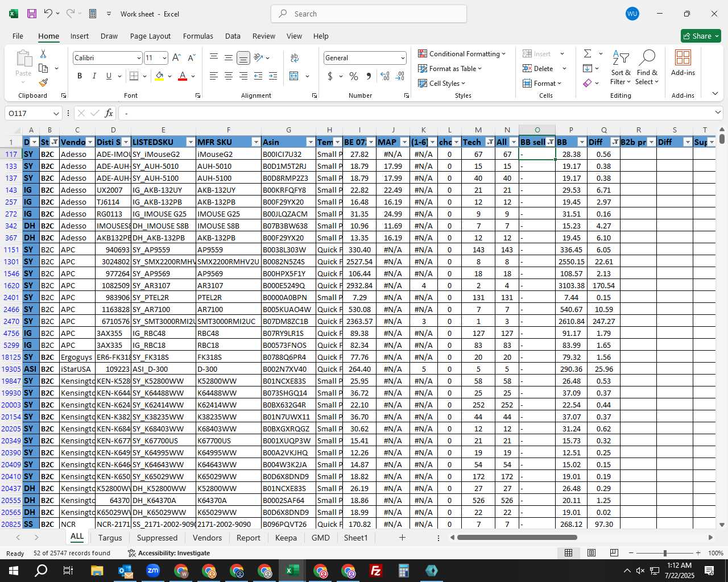
Task: Toggle Align Left horizontal alignment
Action: click(x=214, y=76)
